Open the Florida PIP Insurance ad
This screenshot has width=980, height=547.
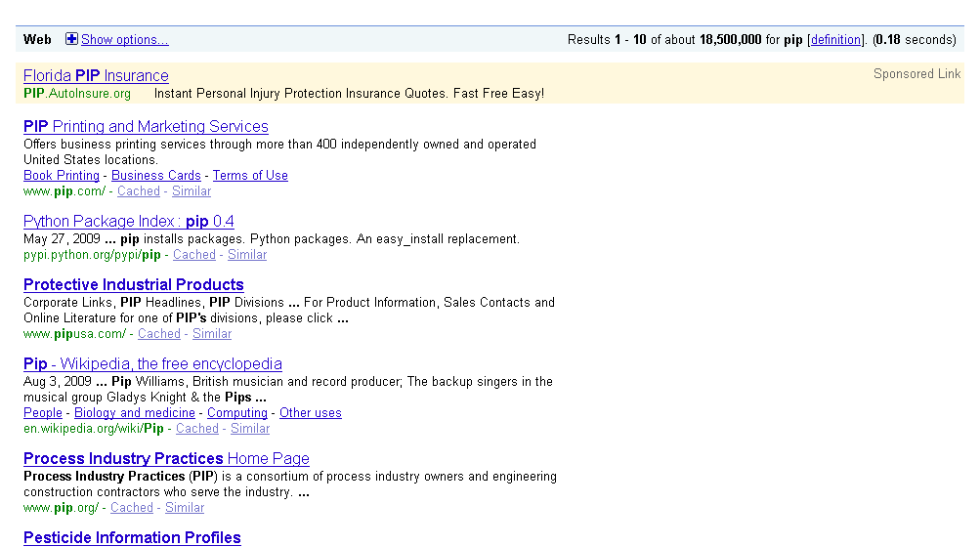coord(96,76)
